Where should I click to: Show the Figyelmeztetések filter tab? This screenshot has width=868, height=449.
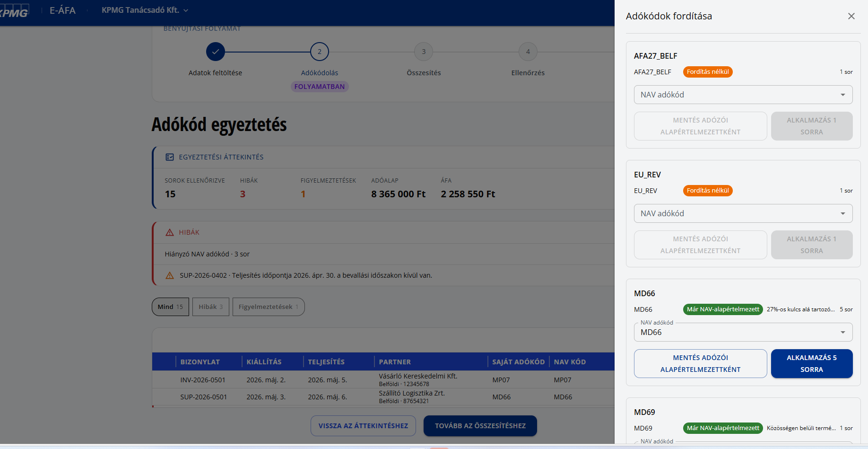(269, 307)
